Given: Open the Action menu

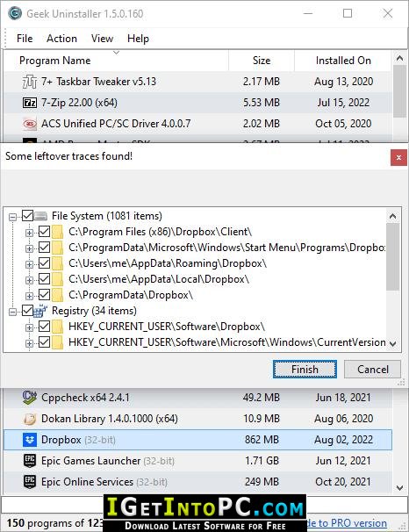Looking at the screenshot, I should 61,39.
